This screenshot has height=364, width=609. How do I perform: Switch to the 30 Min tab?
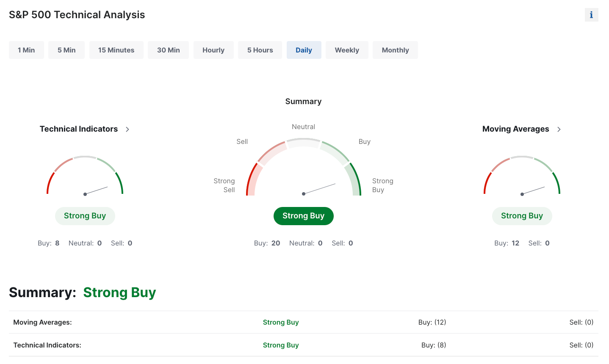[x=169, y=50]
